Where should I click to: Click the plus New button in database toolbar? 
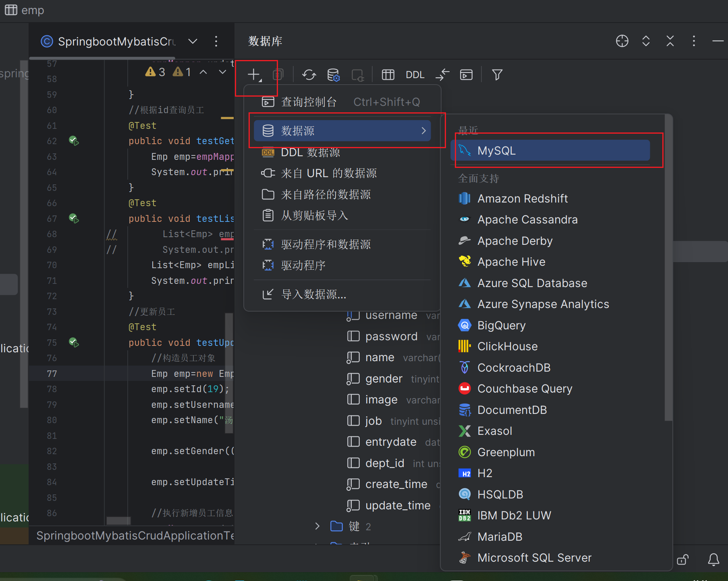[254, 75]
